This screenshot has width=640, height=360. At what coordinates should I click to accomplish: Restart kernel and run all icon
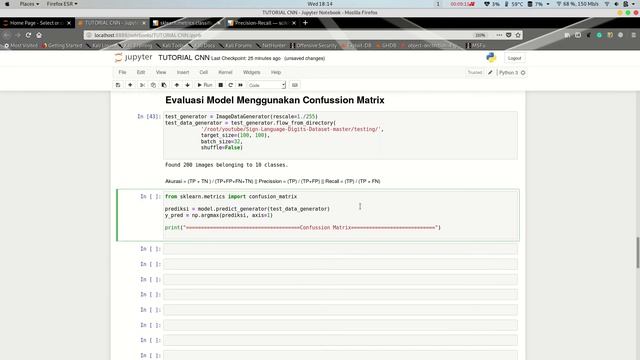(240, 85)
